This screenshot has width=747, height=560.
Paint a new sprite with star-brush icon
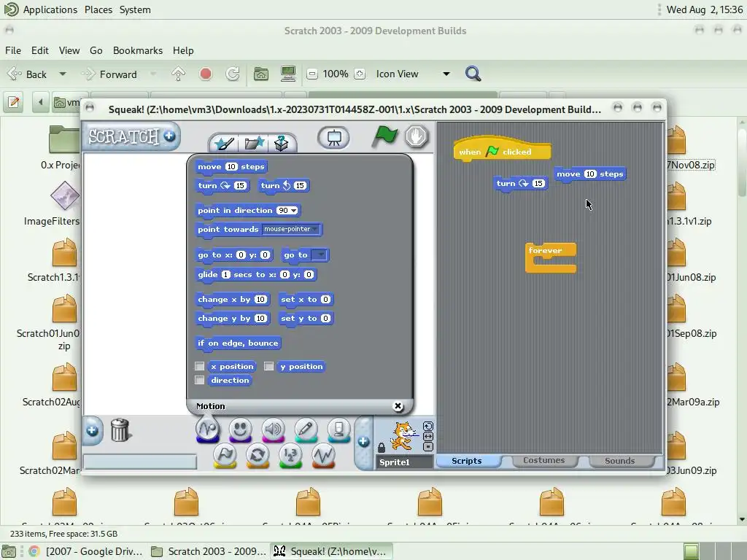click(x=223, y=143)
